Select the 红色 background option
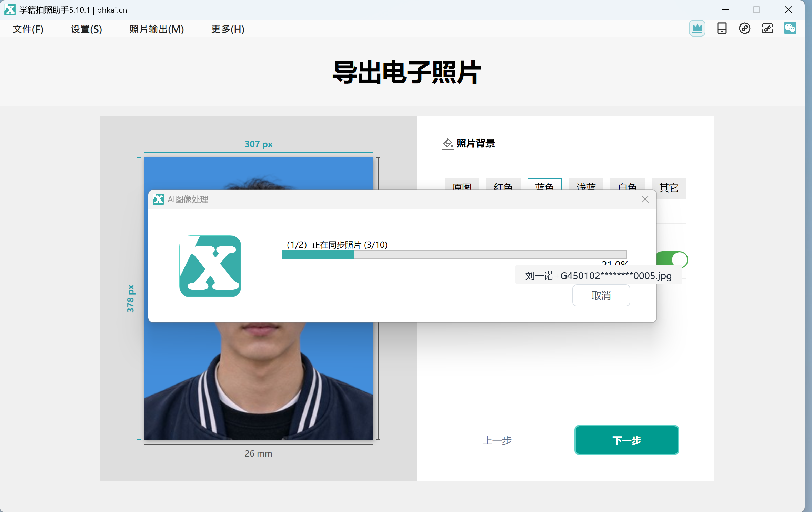This screenshot has width=812, height=512. [503, 185]
